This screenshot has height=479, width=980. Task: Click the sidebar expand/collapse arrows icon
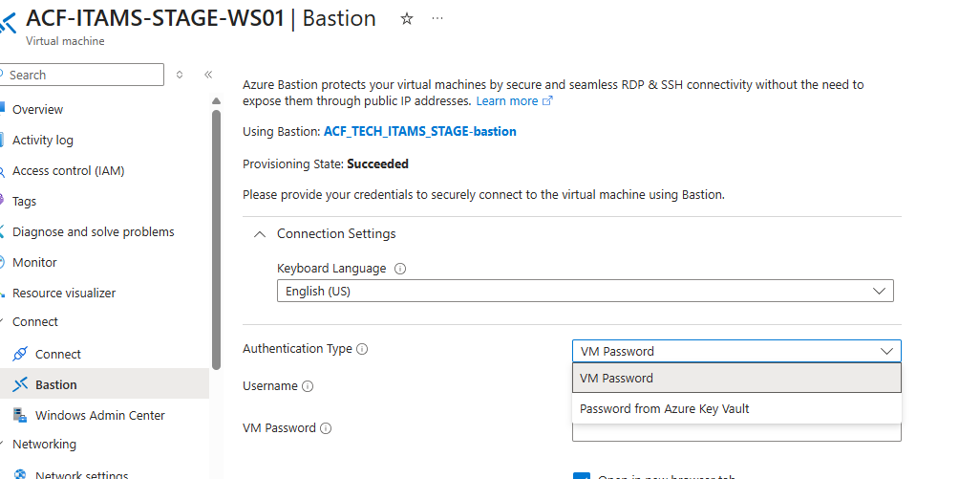(180, 75)
